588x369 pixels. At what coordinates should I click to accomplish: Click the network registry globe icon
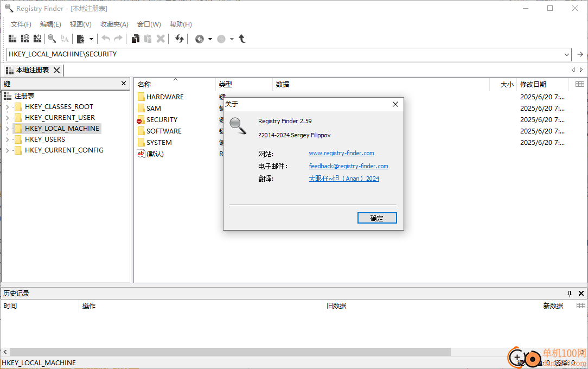pyautogui.click(x=25, y=39)
